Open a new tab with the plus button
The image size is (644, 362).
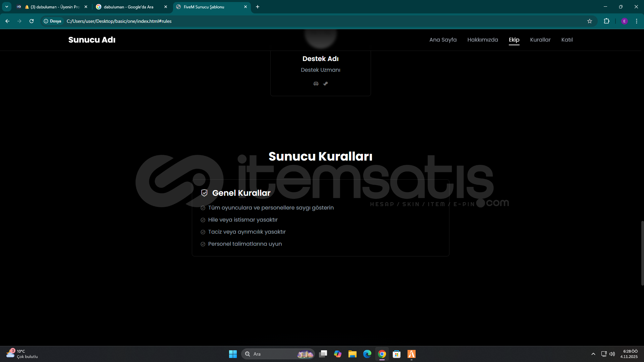pyautogui.click(x=258, y=7)
